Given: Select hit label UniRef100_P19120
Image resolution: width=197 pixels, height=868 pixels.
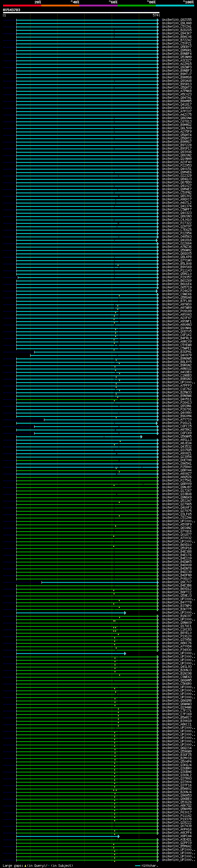Looking at the screenshot, I should (x=177, y=636).
